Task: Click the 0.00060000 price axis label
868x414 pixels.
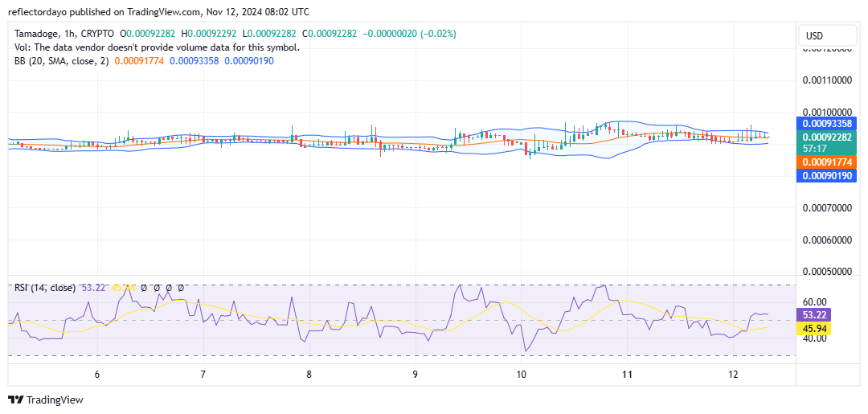Action: (826, 240)
